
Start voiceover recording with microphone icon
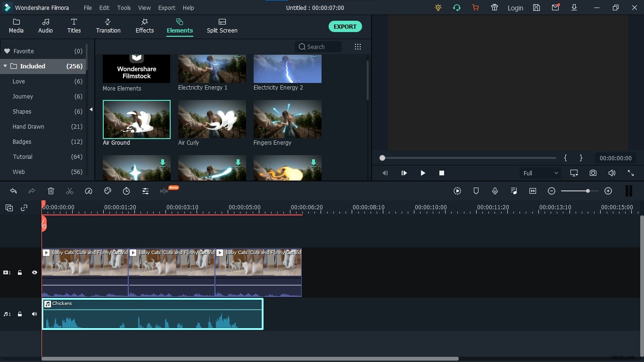[495, 191]
